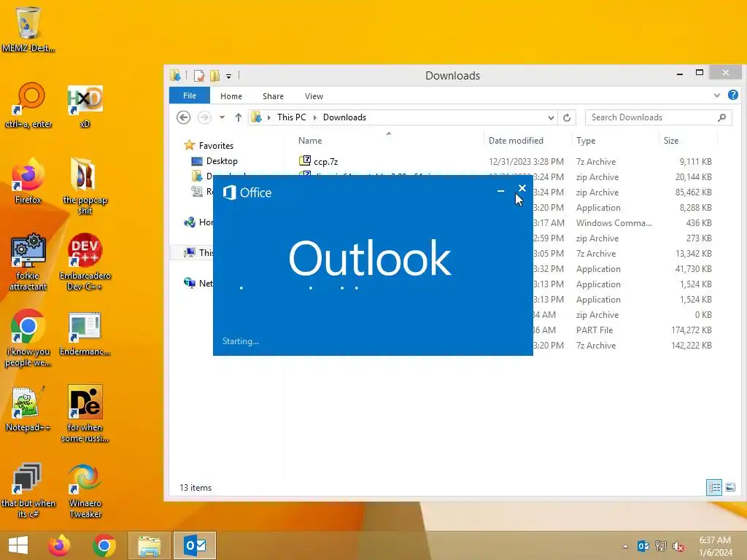Open Firefox from the taskbar
The image size is (747, 560).
tap(59, 545)
